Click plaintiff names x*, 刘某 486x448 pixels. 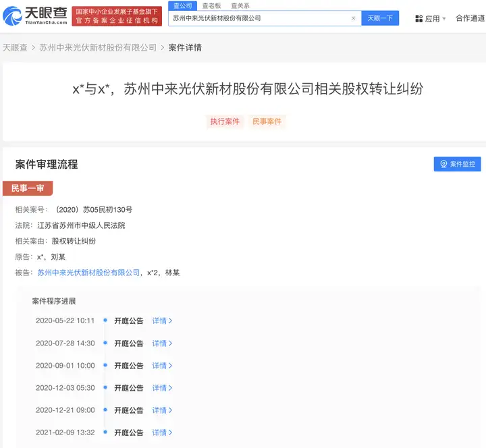coord(51,257)
